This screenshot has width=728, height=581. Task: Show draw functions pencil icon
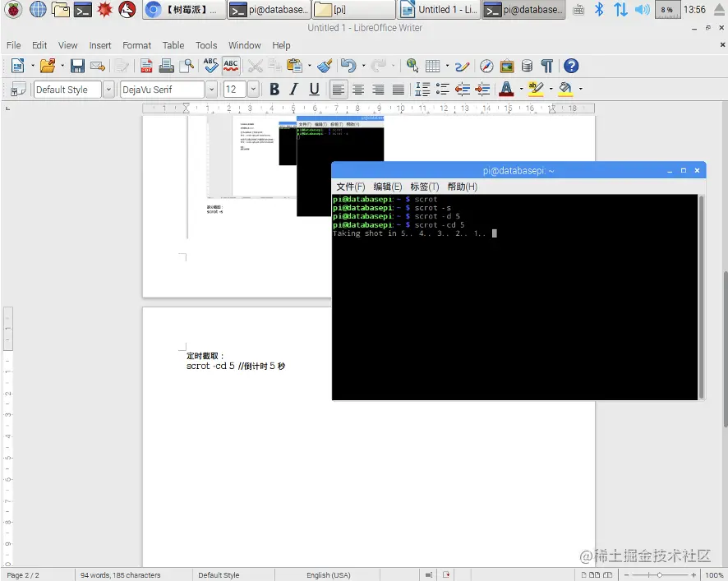pos(462,66)
